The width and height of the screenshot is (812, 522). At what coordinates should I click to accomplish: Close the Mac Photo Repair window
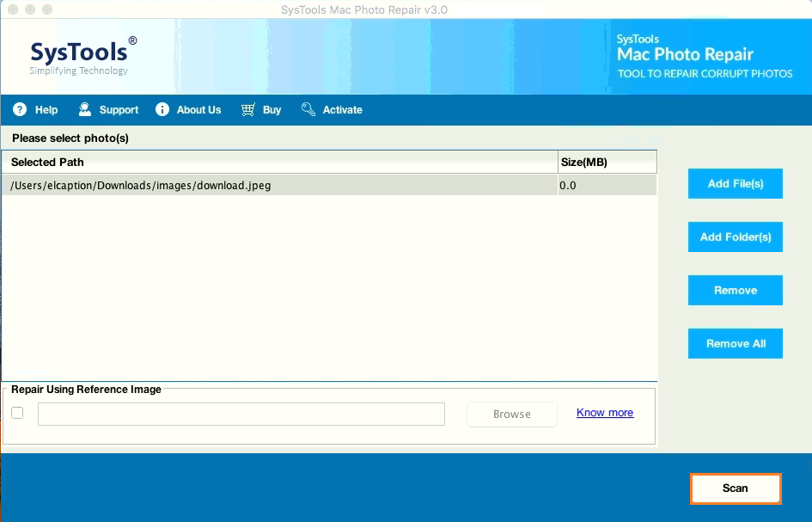(14, 9)
